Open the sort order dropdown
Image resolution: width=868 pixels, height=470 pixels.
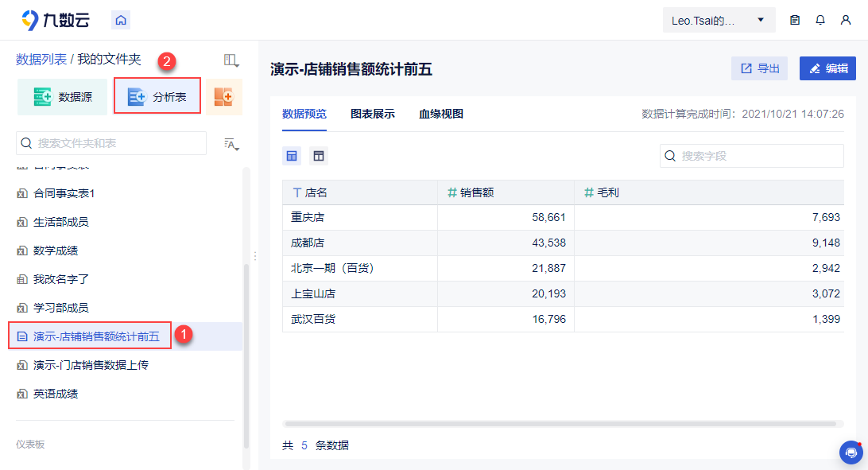pos(231,144)
